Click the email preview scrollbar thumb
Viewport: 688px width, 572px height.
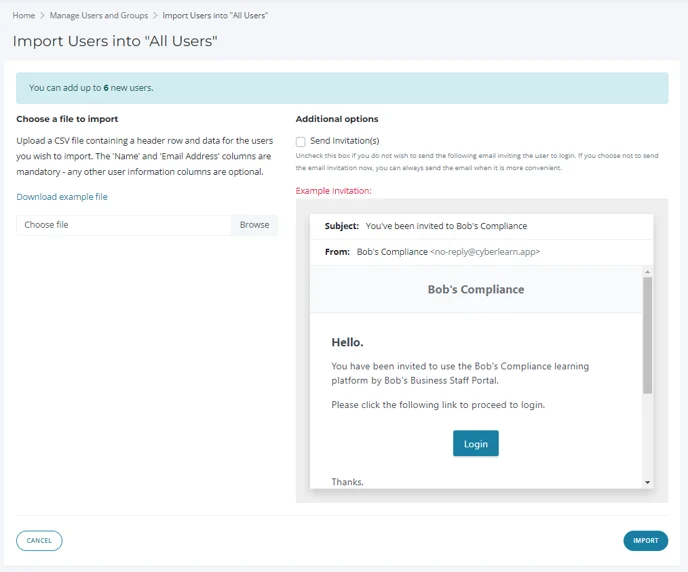click(647, 335)
